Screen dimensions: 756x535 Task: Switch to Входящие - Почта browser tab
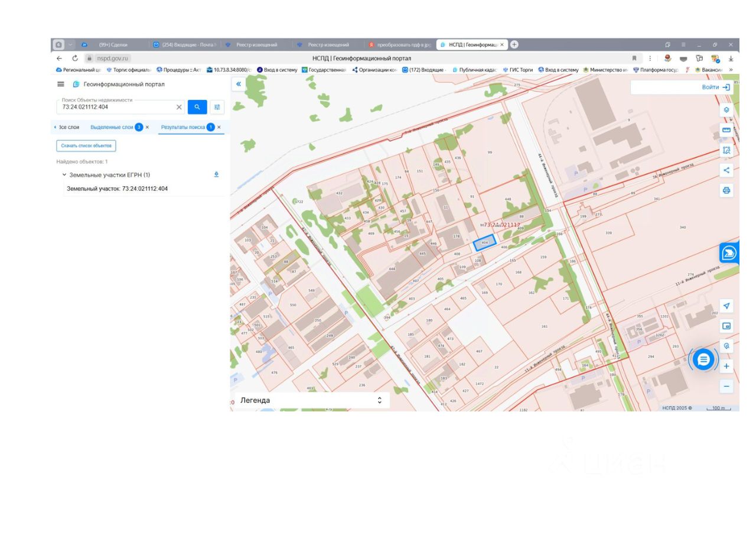point(184,44)
